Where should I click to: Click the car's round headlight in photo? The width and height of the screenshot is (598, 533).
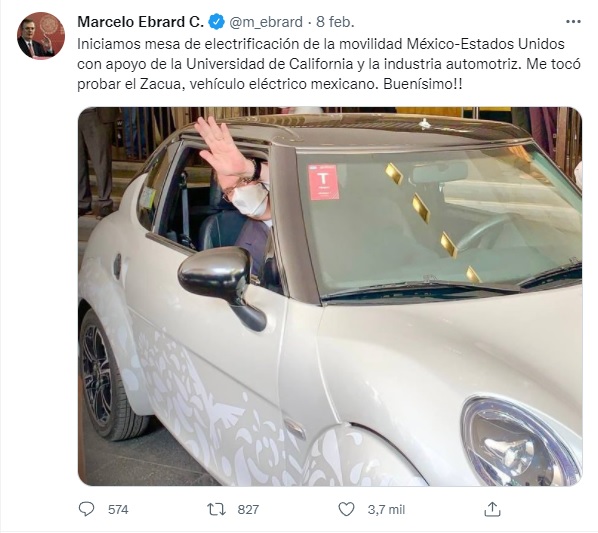(521, 441)
